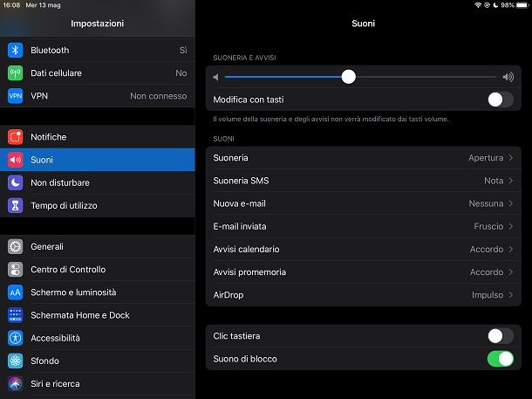The height and width of the screenshot is (399, 532).
Task: Open Schermo e luminosità settings
Action: [x=98, y=292]
